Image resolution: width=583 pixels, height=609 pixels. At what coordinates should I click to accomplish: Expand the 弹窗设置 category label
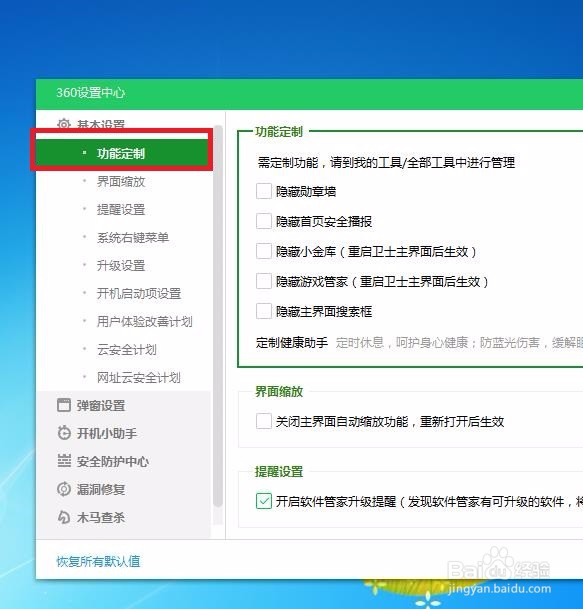(101, 405)
